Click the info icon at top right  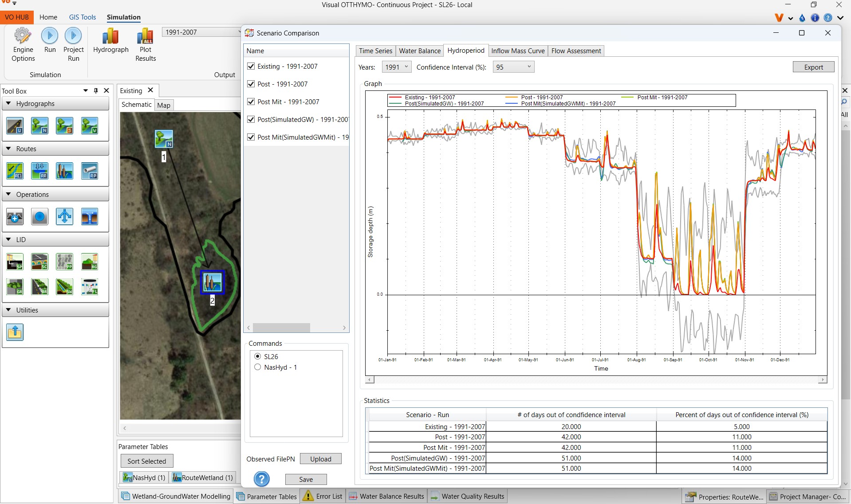click(x=815, y=18)
